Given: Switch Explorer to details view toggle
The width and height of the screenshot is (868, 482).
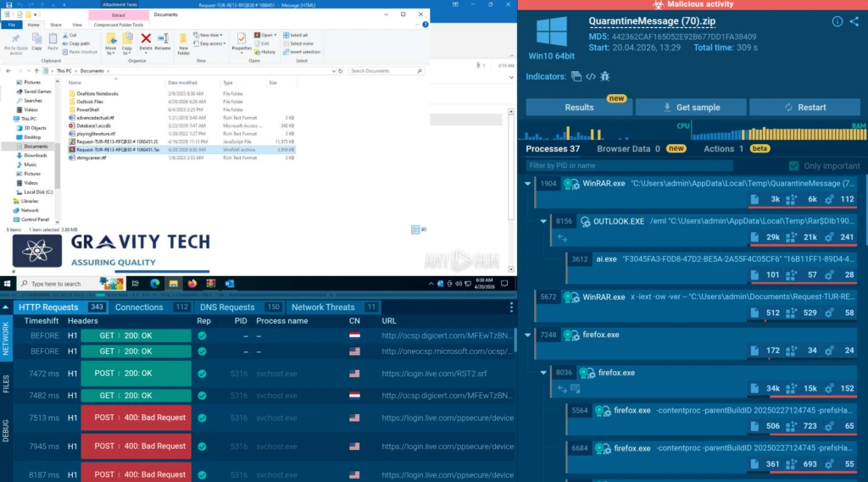Looking at the screenshot, I should point(415,230).
